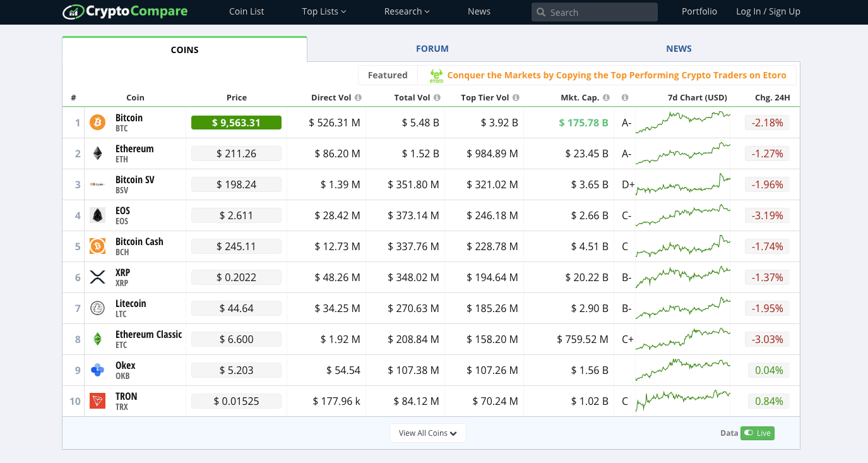Click the Okex OKB coin icon

(x=97, y=370)
